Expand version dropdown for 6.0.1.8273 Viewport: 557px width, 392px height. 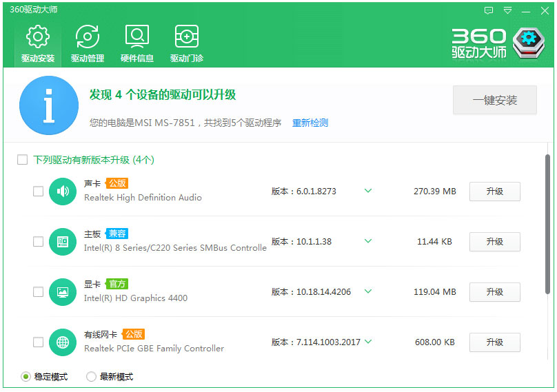coord(368,191)
